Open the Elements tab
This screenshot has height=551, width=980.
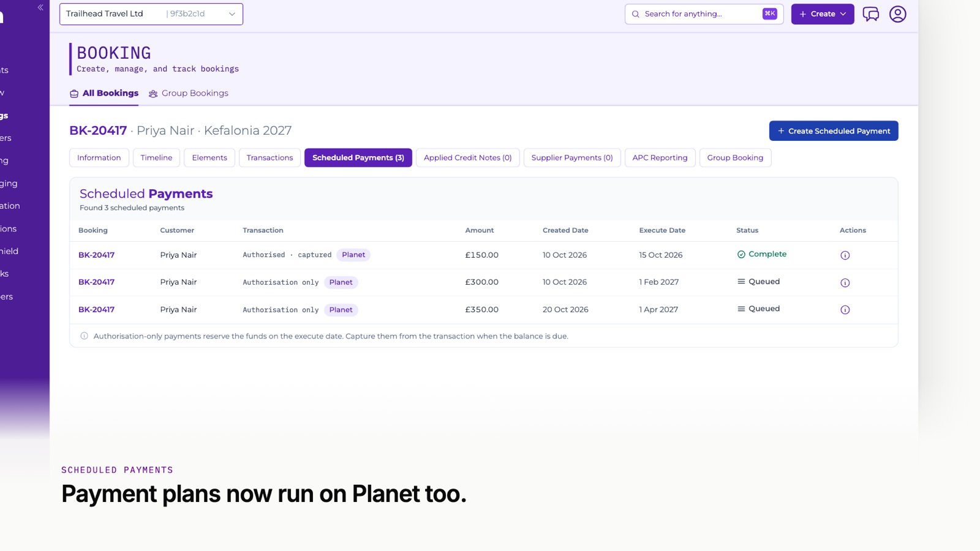[x=209, y=158]
